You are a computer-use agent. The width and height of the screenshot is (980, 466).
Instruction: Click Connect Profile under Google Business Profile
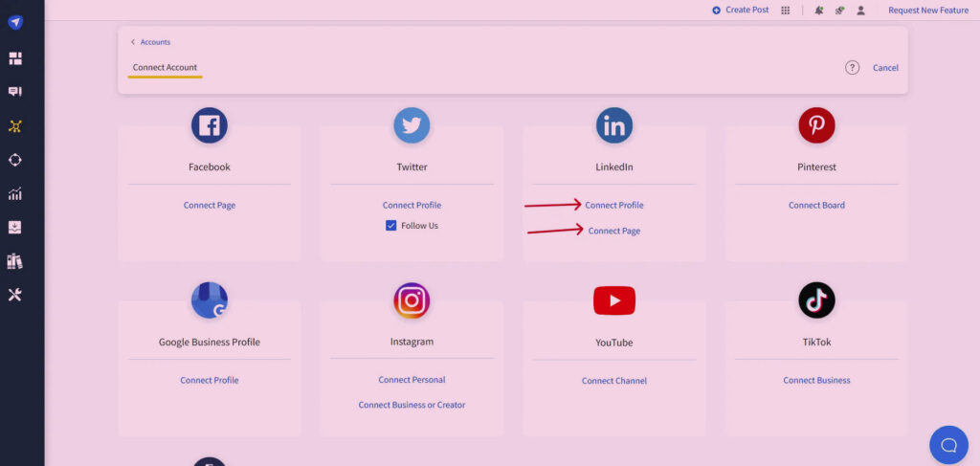pos(210,380)
